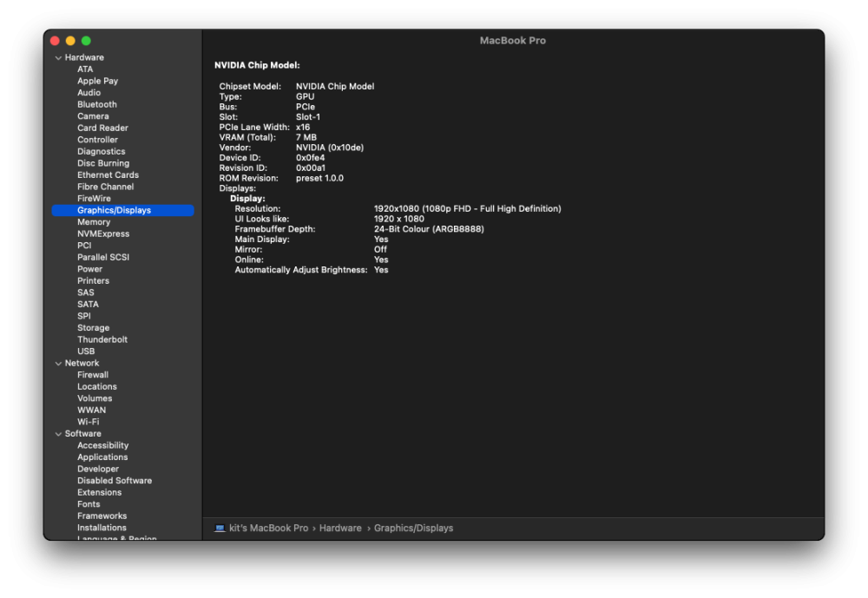Viewport: 868px width, 598px height.
Task: Select Wi-Fi in the sidebar
Action: click(x=88, y=422)
